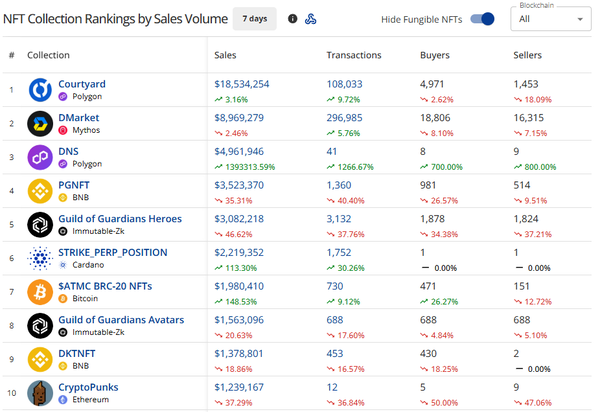Click the DNS 1393313.59% sales change
Viewport: 600px width, 412px height.
pos(245,167)
